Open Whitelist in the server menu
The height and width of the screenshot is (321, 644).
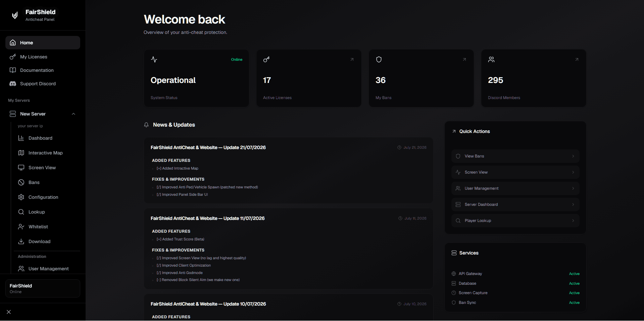(x=47, y=227)
